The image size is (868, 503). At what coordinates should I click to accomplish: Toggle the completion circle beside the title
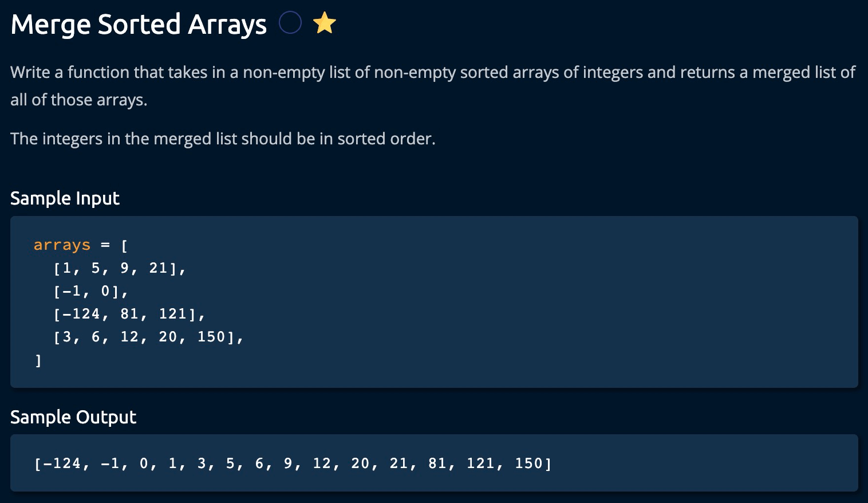coord(290,23)
